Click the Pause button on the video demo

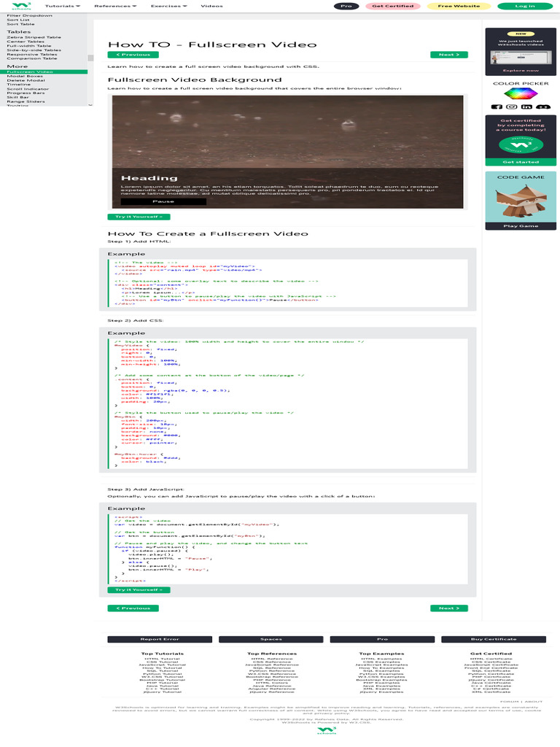(x=163, y=201)
